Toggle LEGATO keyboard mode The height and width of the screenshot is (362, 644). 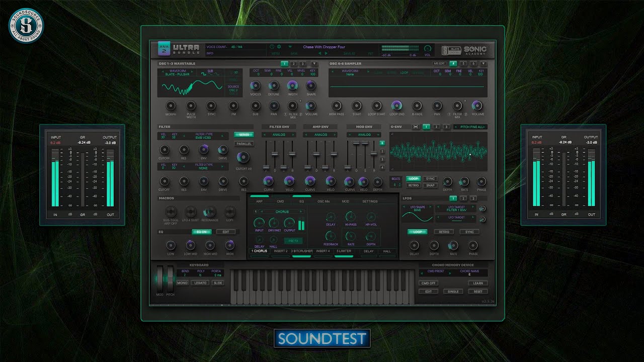click(200, 283)
